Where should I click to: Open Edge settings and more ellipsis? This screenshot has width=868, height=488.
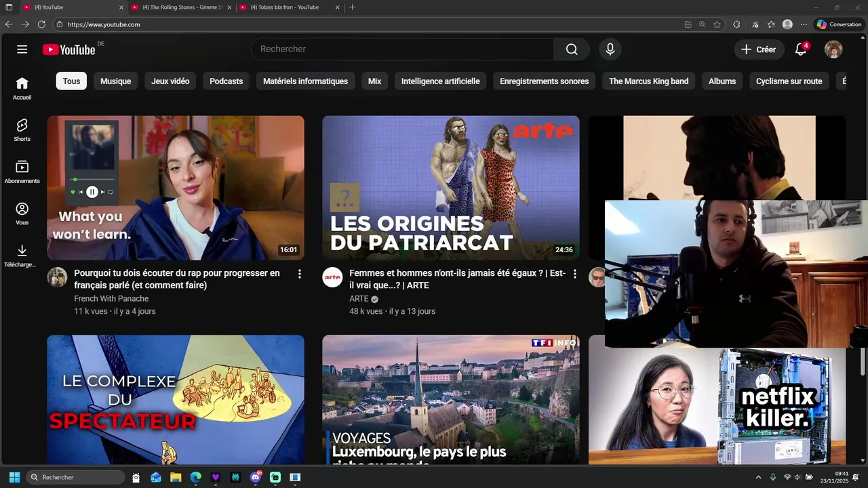click(804, 24)
